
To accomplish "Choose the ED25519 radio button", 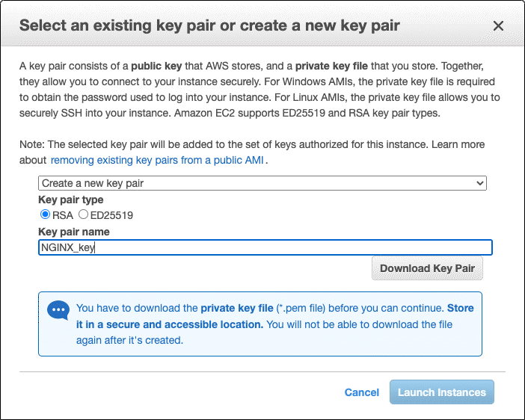I will pyautogui.click(x=83, y=215).
